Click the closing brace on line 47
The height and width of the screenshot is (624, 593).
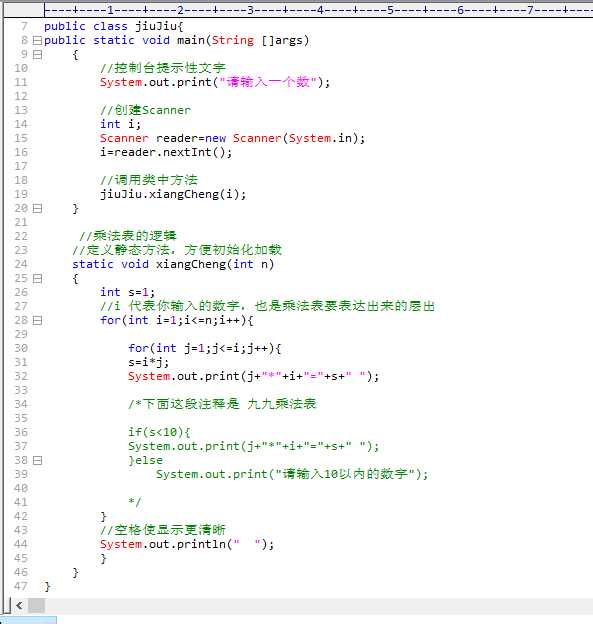[x=47, y=586]
